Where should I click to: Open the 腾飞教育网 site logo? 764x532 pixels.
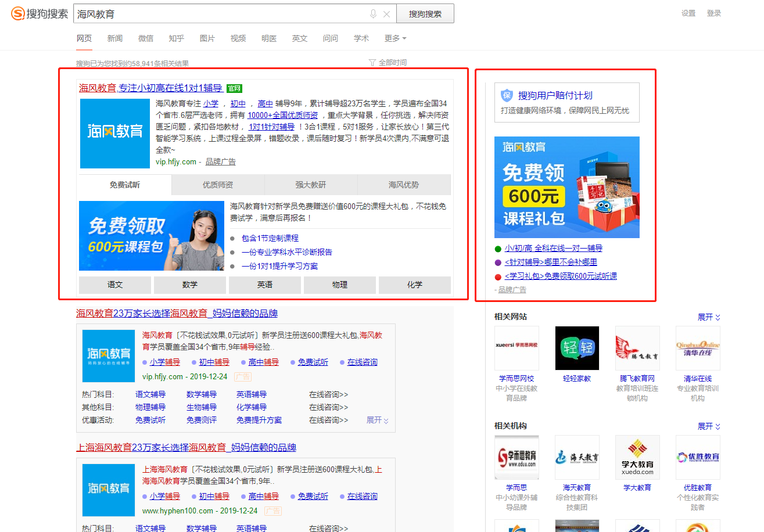tap(637, 348)
